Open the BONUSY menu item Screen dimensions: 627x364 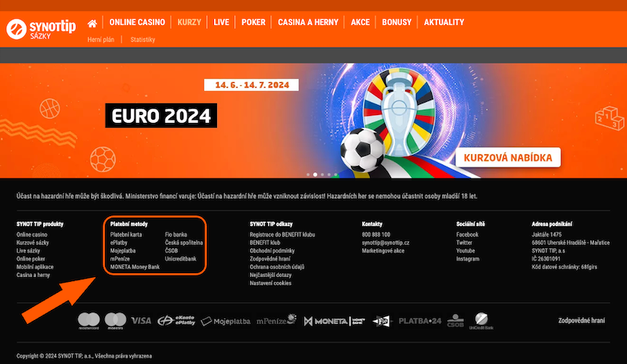(x=397, y=23)
